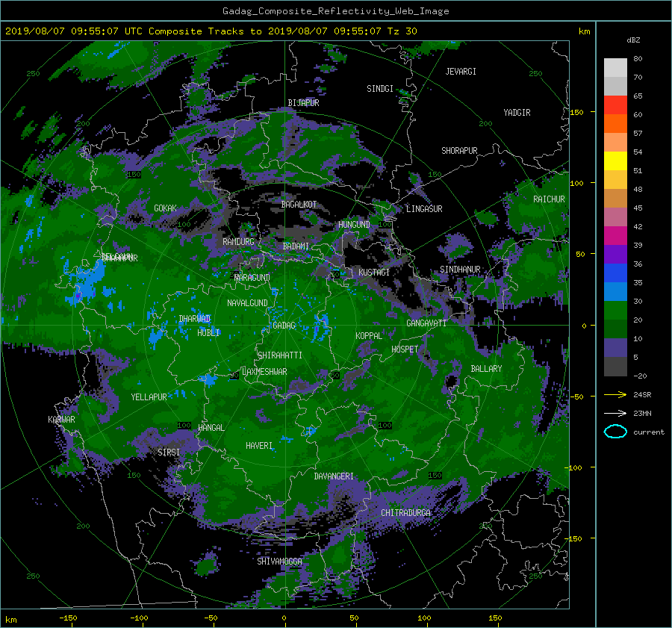Click the JEVARGI city label
The width and height of the screenshot is (672, 628).
point(461,72)
